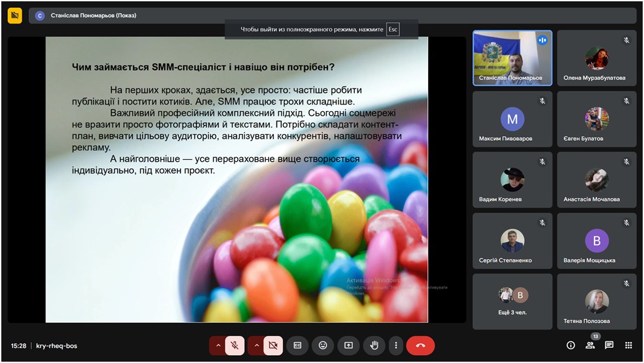Click Вадим Коренев's avatar photo
The height and width of the screenshot is (363, 644).
[512, 180]
